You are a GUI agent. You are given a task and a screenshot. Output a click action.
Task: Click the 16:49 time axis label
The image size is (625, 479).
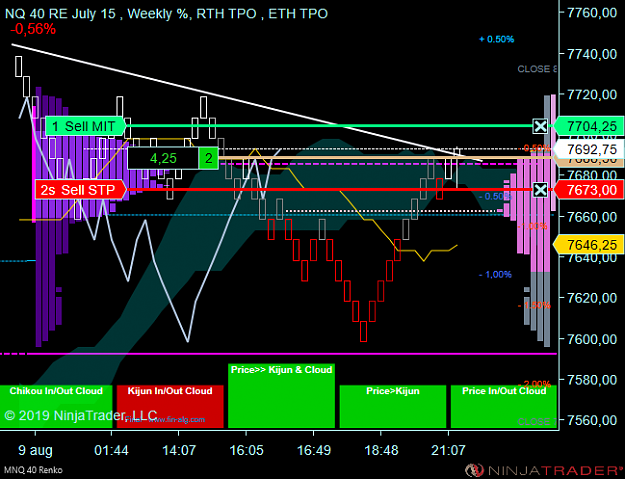pyautogui.click(x=314, y=450)
